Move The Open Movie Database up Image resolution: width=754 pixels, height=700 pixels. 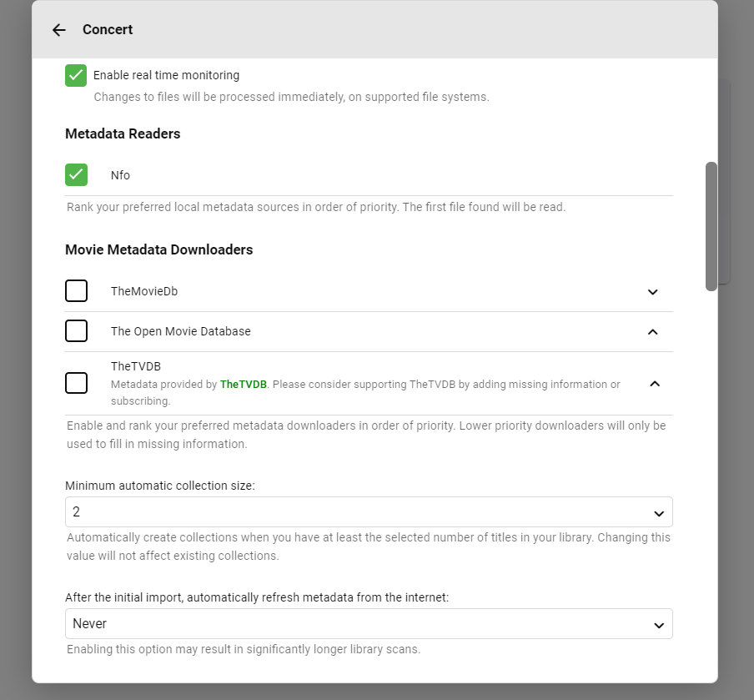click(x=653, y=331)
